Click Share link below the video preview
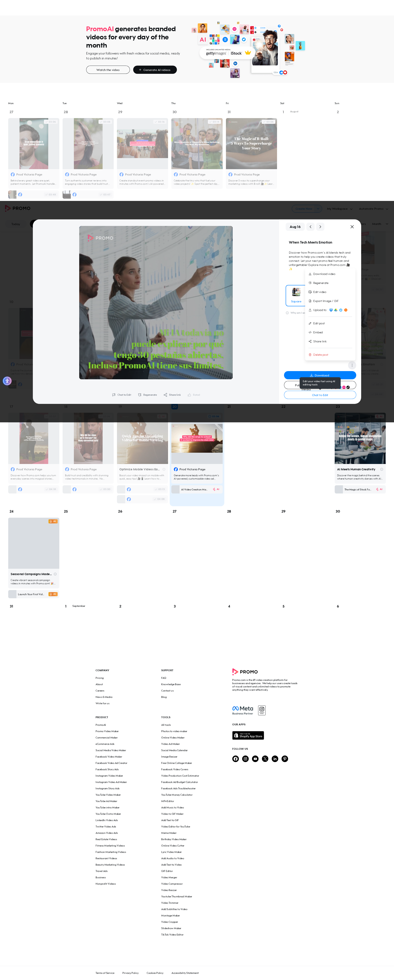The width and height of the screenshot is (394, 980). [x=172, y=395]
